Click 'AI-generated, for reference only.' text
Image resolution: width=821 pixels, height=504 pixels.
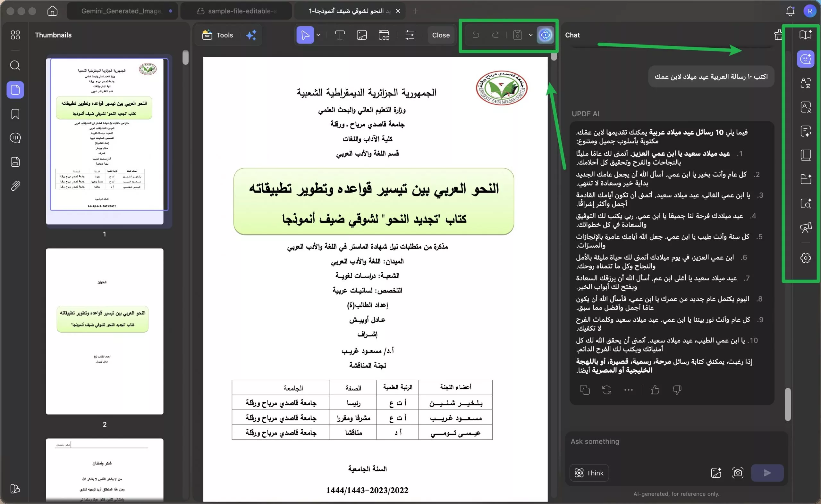(x=676, y=494)
